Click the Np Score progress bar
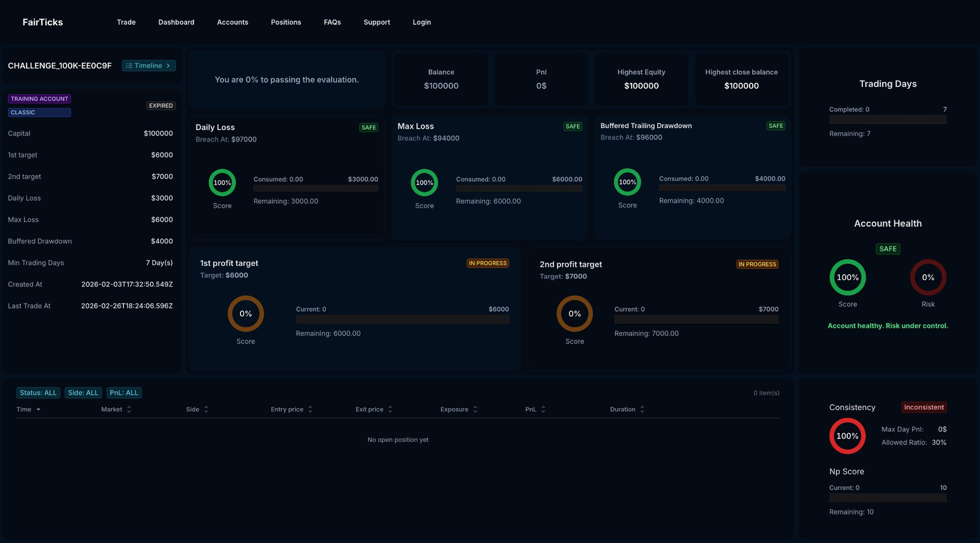The image size is (980, 543). click(888, 498)
